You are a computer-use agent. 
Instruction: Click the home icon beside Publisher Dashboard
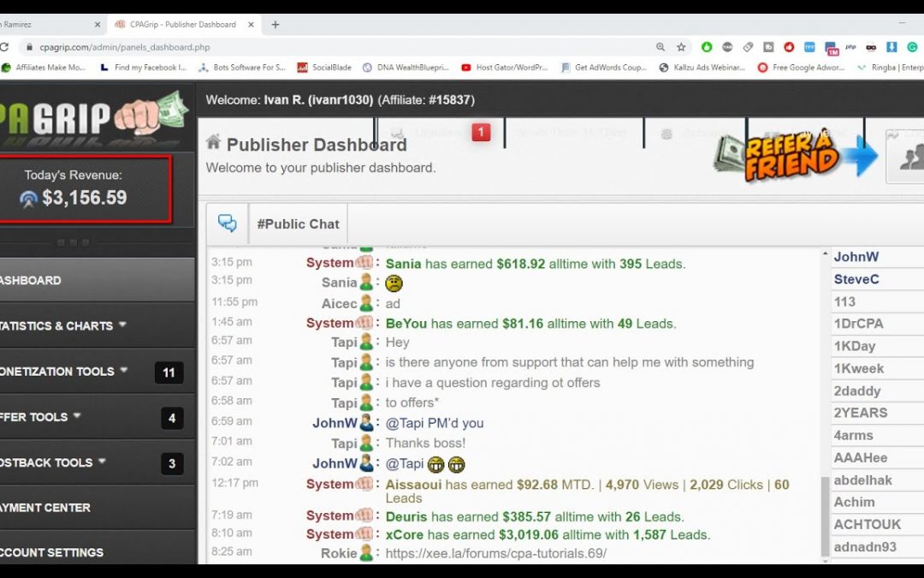213,142
